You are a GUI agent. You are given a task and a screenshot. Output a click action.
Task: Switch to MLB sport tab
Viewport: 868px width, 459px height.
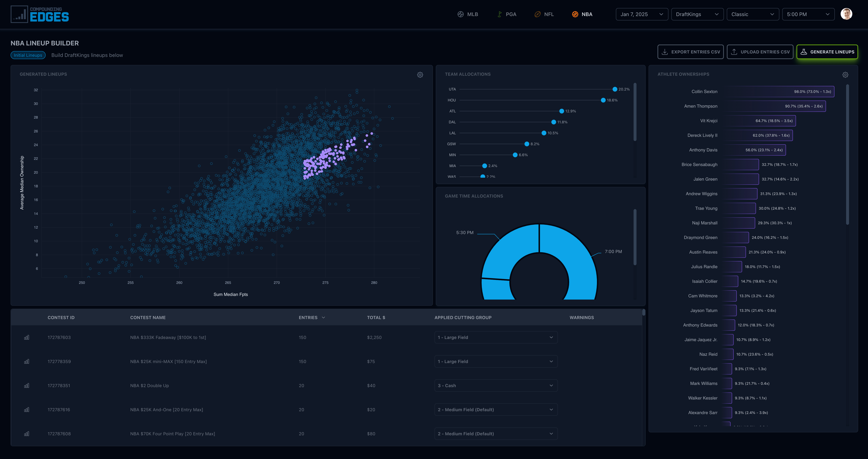pyautogui.click(x=468, y=14)
